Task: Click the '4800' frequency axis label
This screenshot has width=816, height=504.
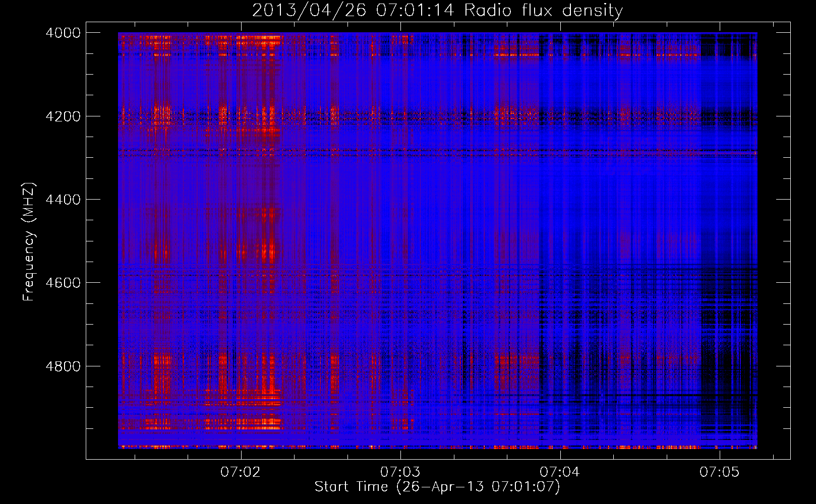Action: pos(63,366)
